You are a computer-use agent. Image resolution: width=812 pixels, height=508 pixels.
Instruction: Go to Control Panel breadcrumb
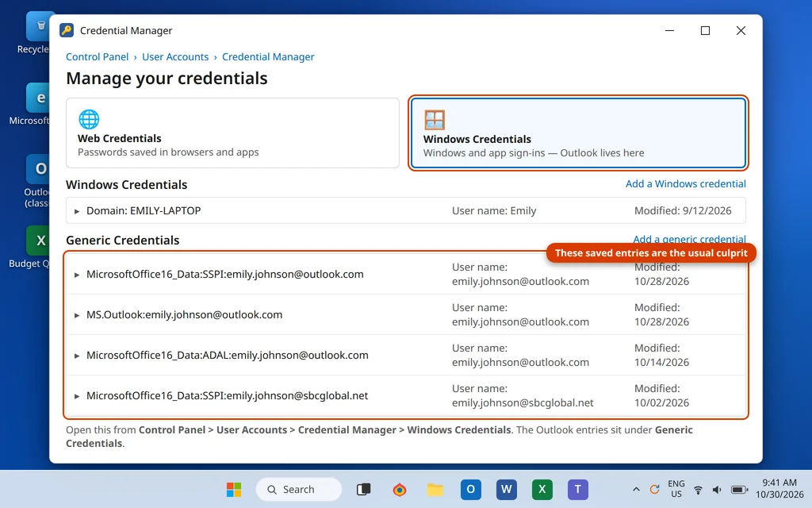pyautogui.click(x=97, y=57)
